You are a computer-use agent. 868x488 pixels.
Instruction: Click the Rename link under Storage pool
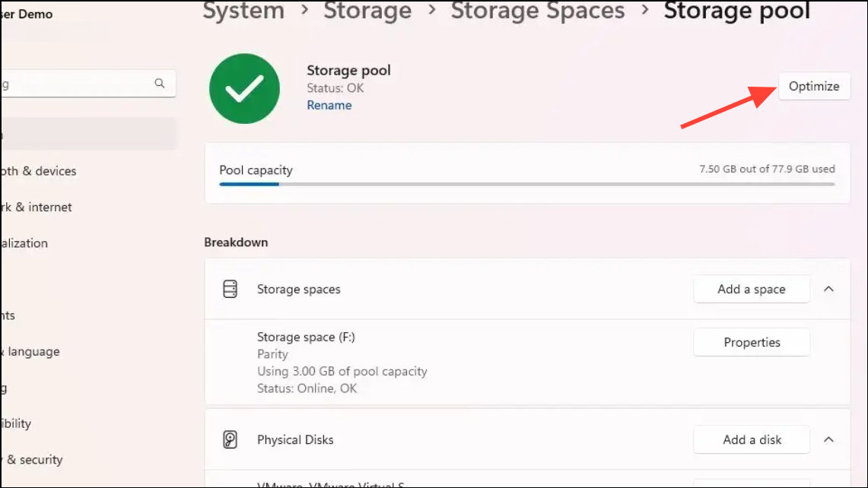(329, 105)
